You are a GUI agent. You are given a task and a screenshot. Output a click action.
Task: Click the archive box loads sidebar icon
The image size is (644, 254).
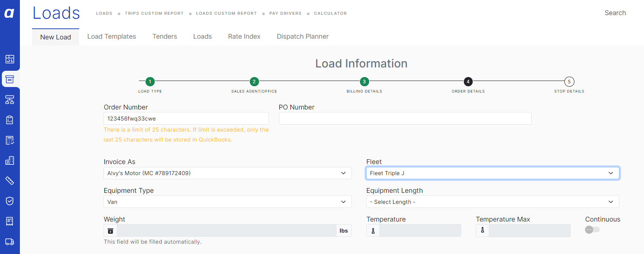[x=10, y=79]
